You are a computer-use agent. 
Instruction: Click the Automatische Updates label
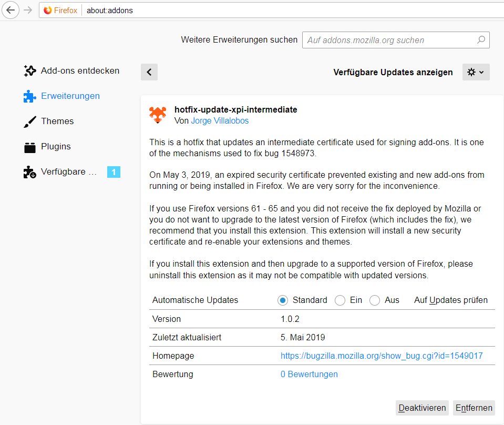195,300
